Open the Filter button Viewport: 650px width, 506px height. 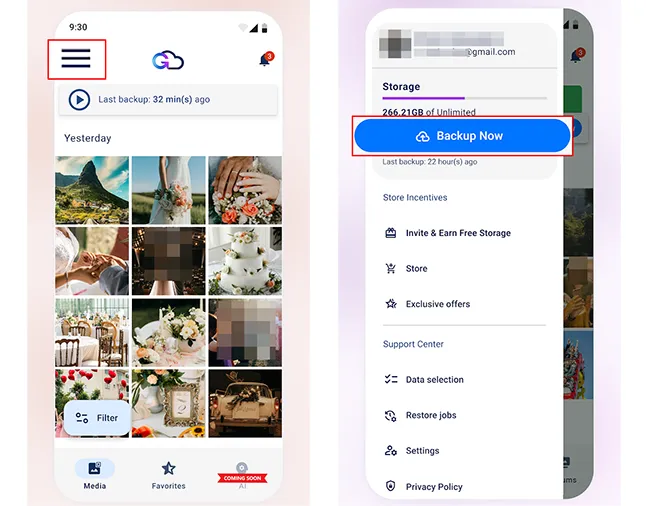coord(97,418)
